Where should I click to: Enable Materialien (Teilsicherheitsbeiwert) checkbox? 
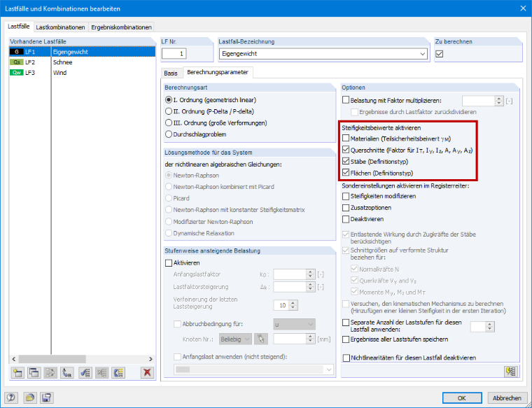click(x=346, y=139)
